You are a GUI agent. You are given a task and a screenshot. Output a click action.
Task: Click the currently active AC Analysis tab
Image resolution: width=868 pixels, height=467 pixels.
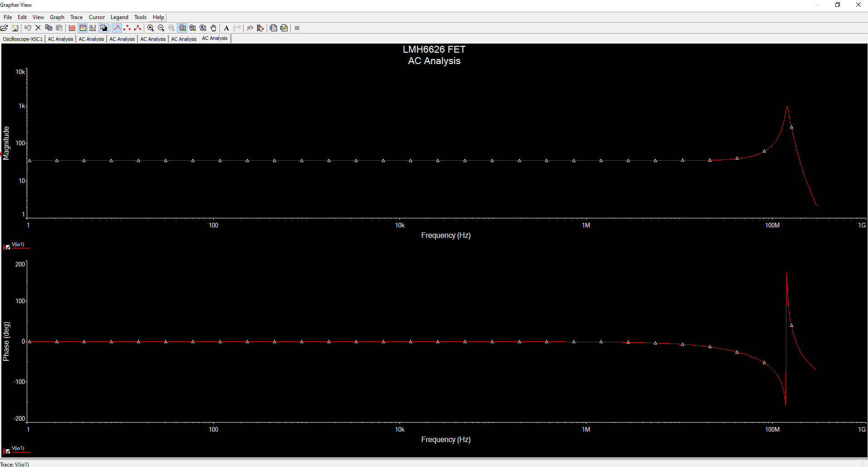[x=215, y=39]
